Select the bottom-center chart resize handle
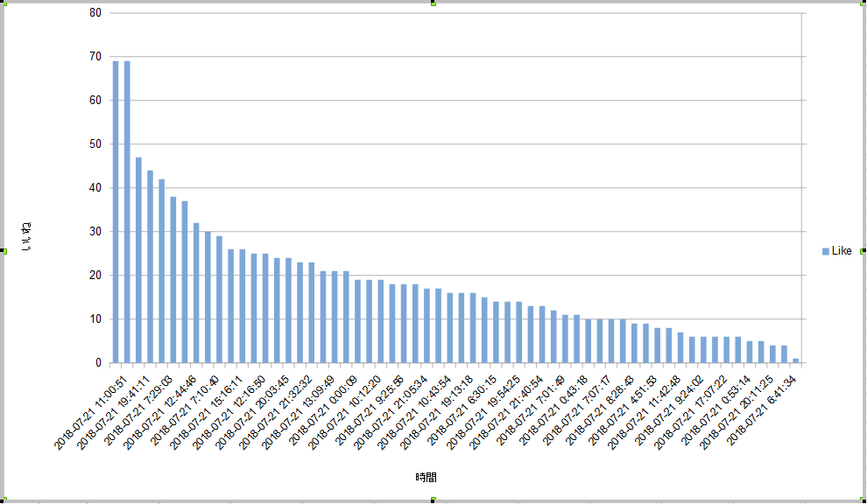Image resolution: width=867 pixels, height=504 pixels. 433,500
